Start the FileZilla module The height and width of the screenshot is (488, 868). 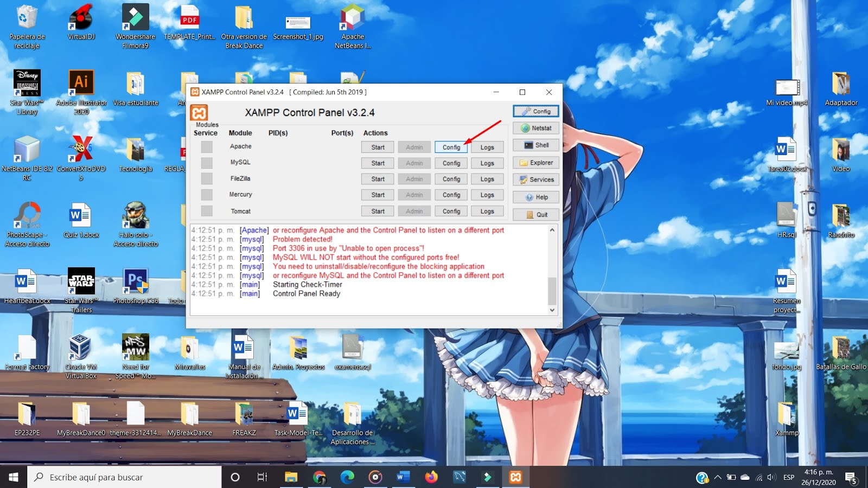[378, 179]
